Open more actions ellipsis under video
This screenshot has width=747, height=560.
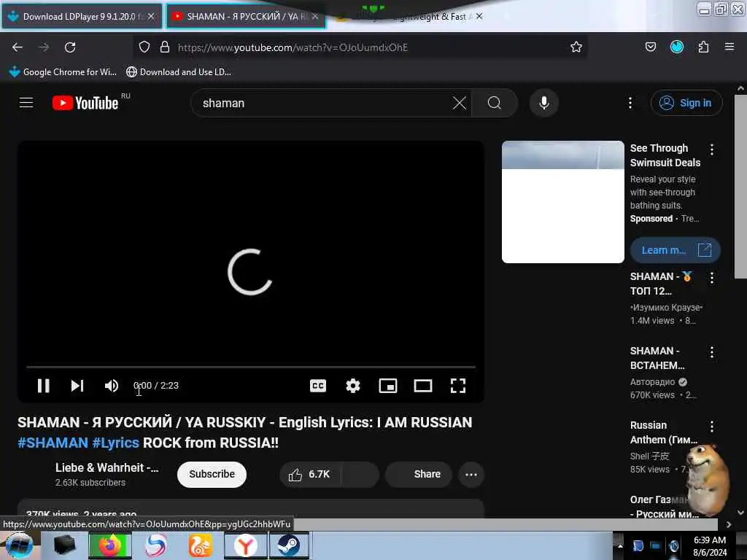coord(471,474)
